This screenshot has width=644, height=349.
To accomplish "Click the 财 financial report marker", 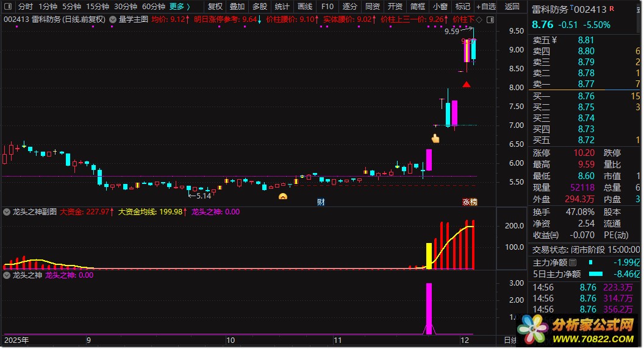I will point(321,202).
